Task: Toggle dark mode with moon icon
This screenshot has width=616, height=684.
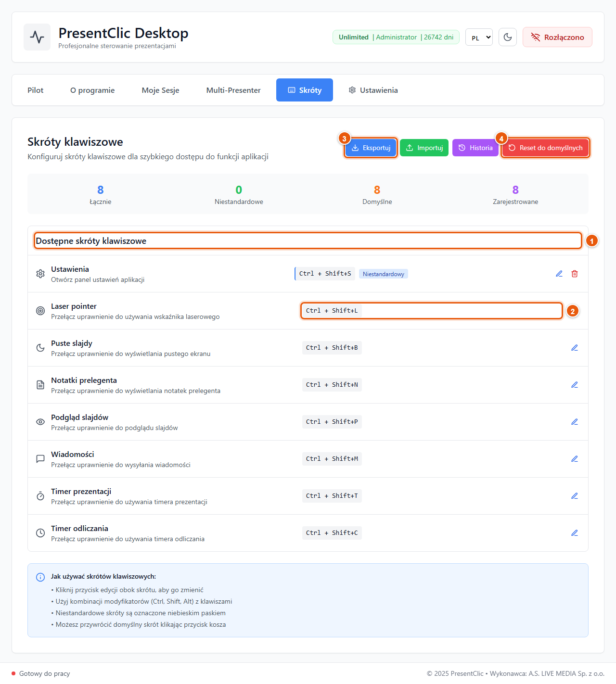Action: [508, 37]
